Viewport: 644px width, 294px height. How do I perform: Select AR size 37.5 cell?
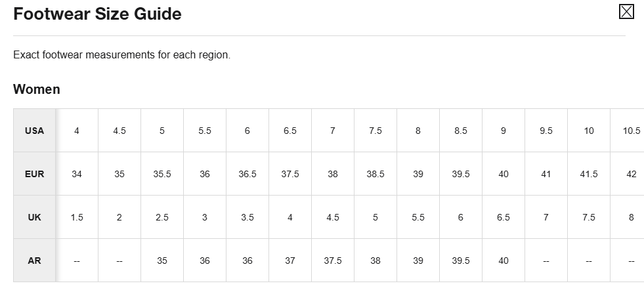coord(333,261)
